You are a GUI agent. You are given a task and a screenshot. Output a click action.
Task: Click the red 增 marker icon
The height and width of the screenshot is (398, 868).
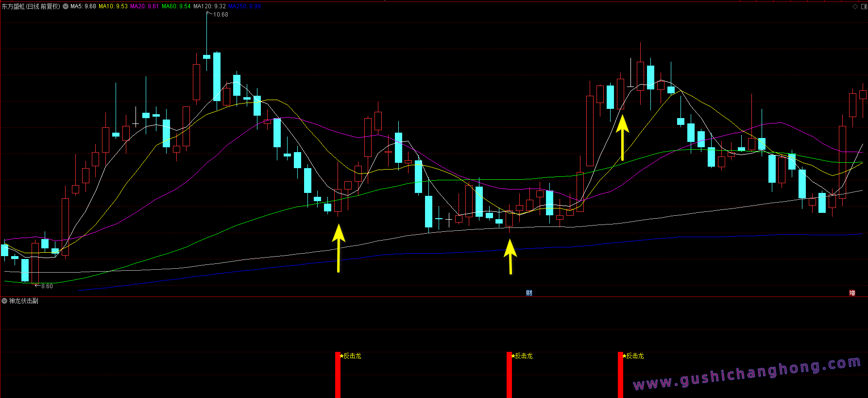tap(852, 293)
